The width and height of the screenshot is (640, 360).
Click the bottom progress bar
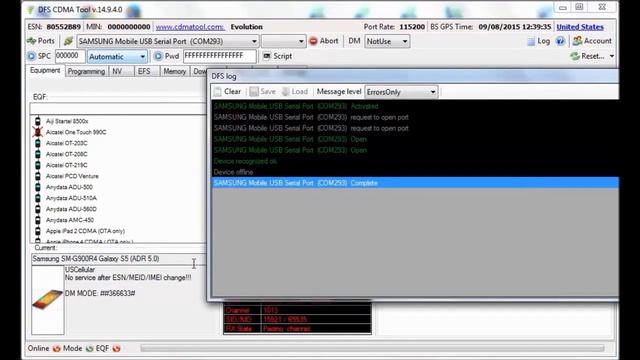[372, 348]
